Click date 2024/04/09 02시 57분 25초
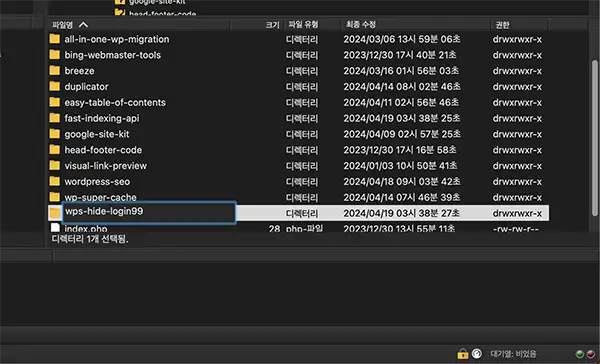600x364 pixels. (402, 134)
